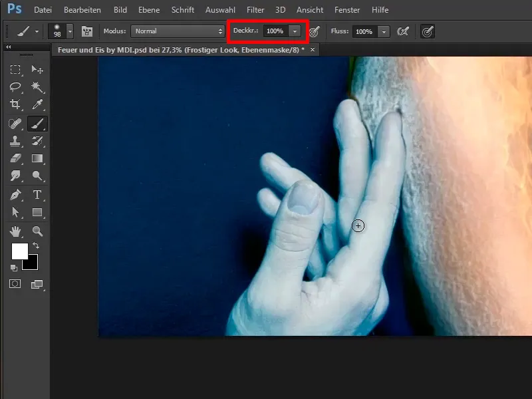Viewport: 532px width, 399px height.
Task: Click the Modus label
Action: (114, 31)
